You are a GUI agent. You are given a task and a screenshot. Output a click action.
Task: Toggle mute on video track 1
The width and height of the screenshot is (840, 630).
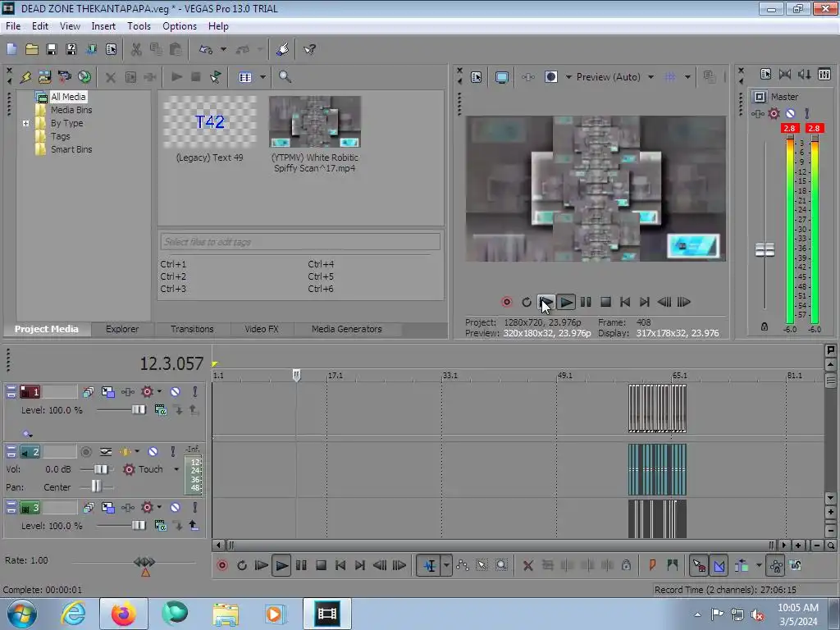tap(176, 392)
